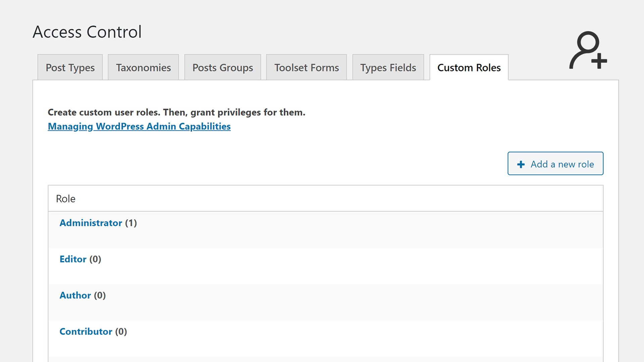Open Managing WordPress Admin Capabilities link
Screen dimensions: 644x362
[x=139, y=126]
